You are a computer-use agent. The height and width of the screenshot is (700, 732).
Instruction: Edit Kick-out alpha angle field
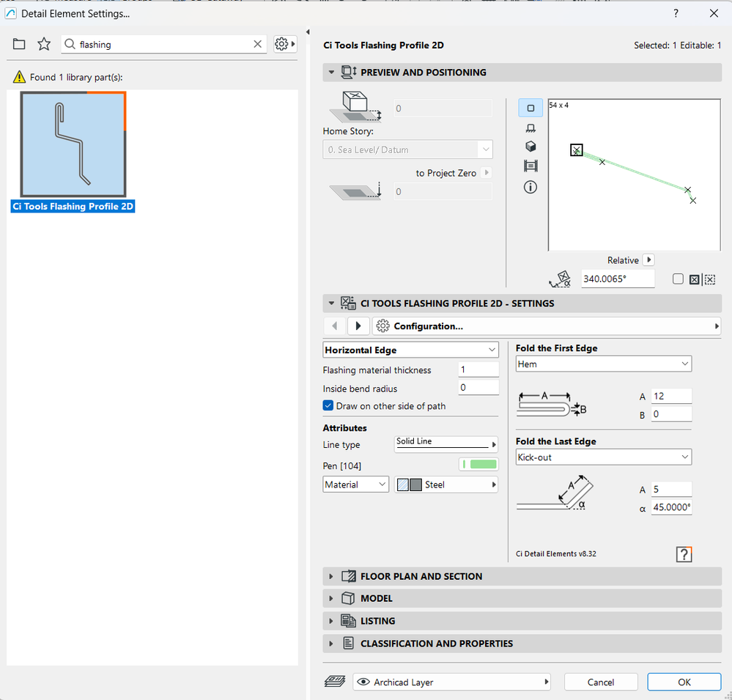tap(671, 507)
